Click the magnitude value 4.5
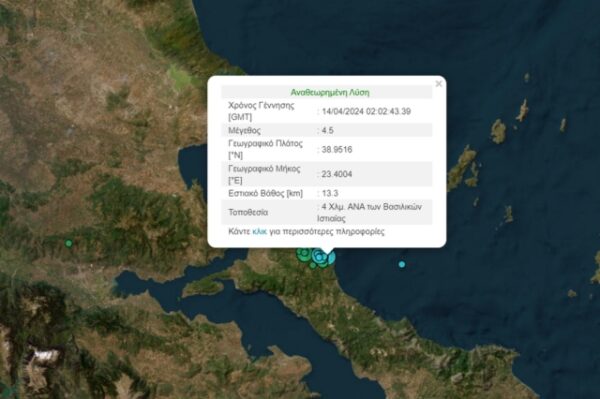600x399 pixels. 328,130
